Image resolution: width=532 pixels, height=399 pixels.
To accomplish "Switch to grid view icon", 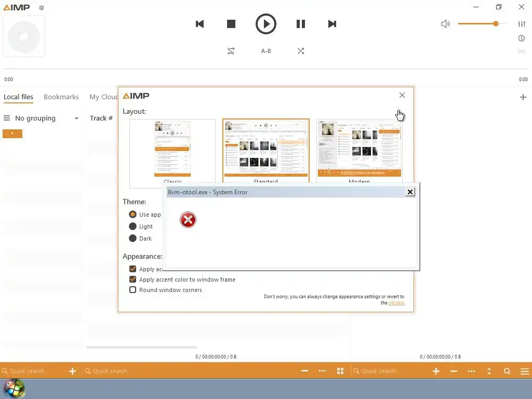I will click(340, 371).
